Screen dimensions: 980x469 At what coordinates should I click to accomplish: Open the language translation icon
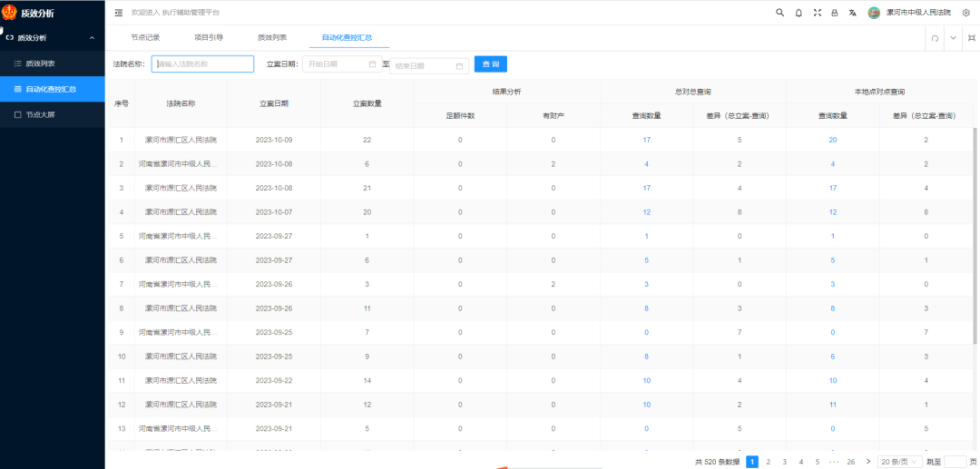pyautogui.click(x=852, y=13)
